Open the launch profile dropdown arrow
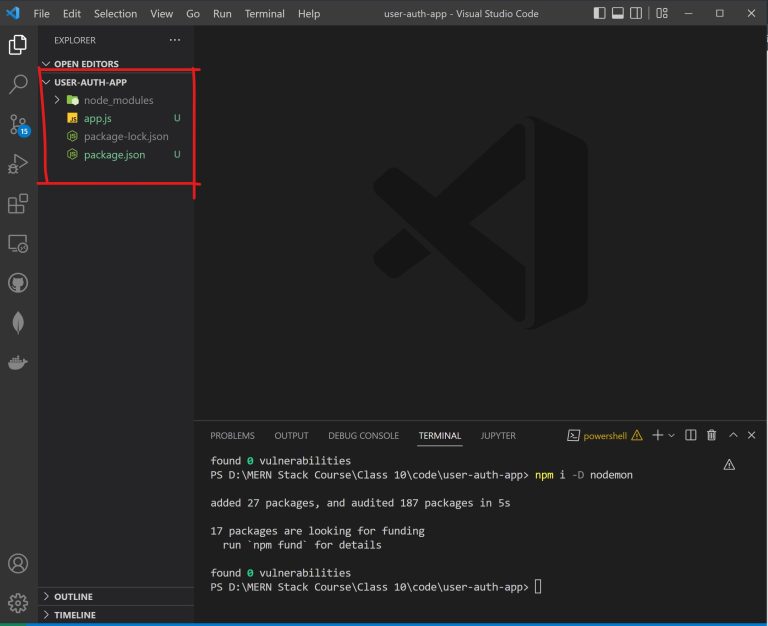Viewport: 768px width, 626px height. click(672, 435)
